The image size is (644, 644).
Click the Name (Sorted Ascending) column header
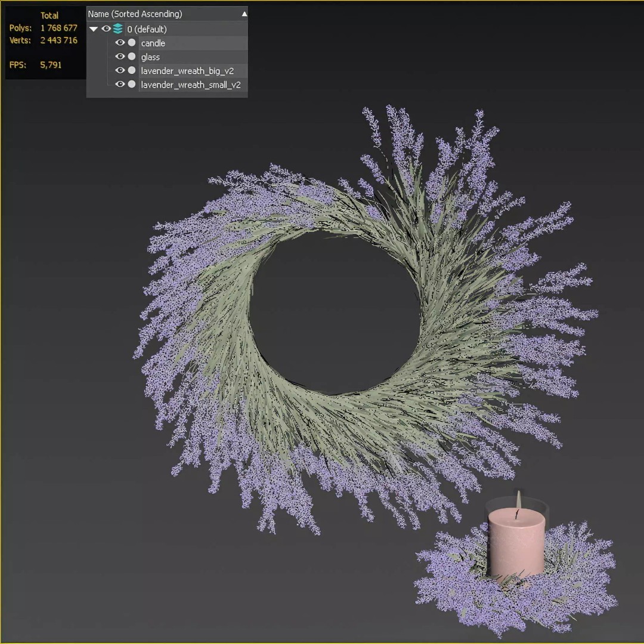tap(167, 14)
